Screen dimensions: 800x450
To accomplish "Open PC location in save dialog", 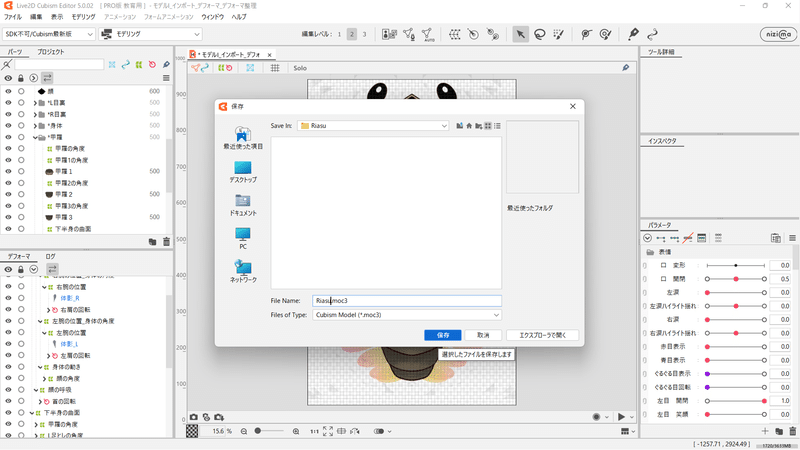I will [243, 238].
